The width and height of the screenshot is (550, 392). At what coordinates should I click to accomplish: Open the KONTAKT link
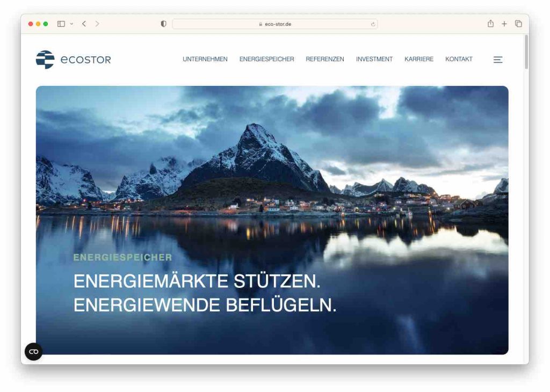click(x=459, y=59)
